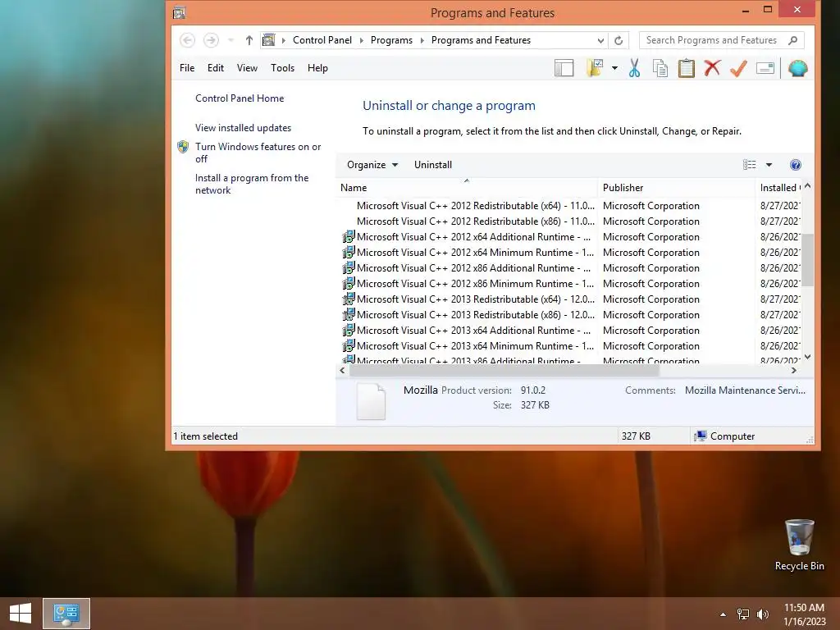Go back with the Back arrow
This screenshot has height=630, width=840.
click(188, 40)
